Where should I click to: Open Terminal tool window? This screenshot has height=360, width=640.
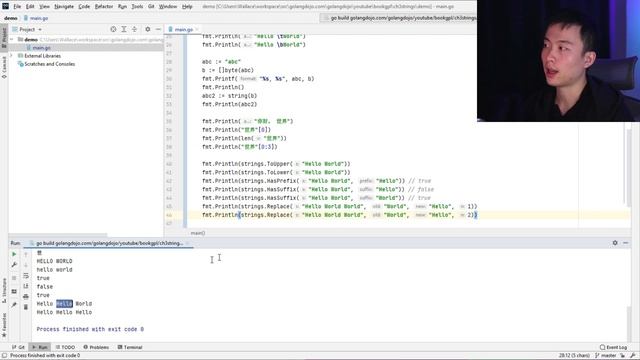coord(130,347)
